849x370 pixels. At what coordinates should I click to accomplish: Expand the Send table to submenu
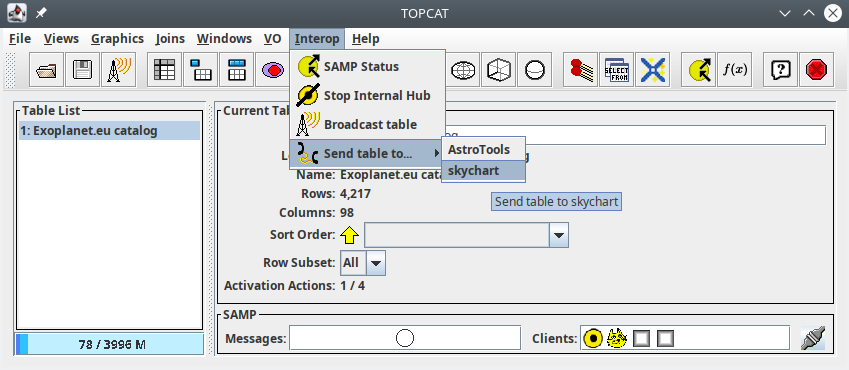click(367, 154)
